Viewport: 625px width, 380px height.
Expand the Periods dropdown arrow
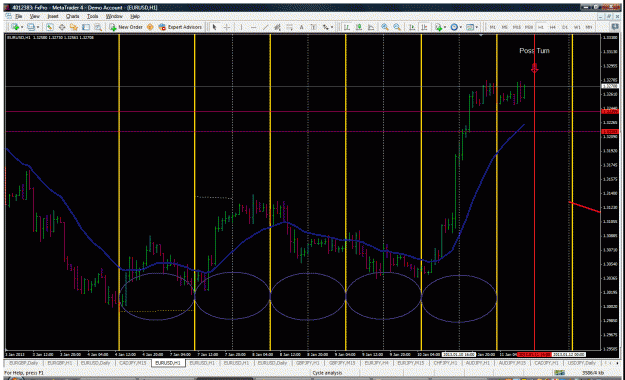(460, 27)
